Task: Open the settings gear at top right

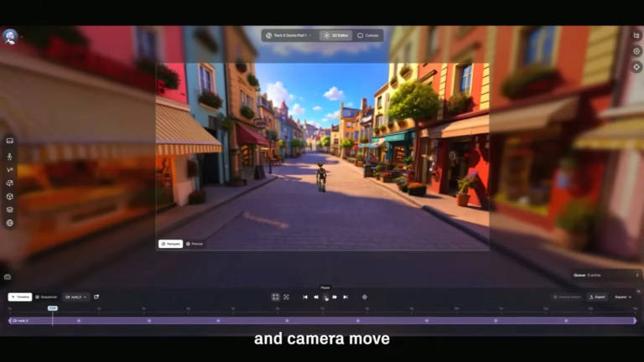Action: pyautogui.click(x=636, y=51)
